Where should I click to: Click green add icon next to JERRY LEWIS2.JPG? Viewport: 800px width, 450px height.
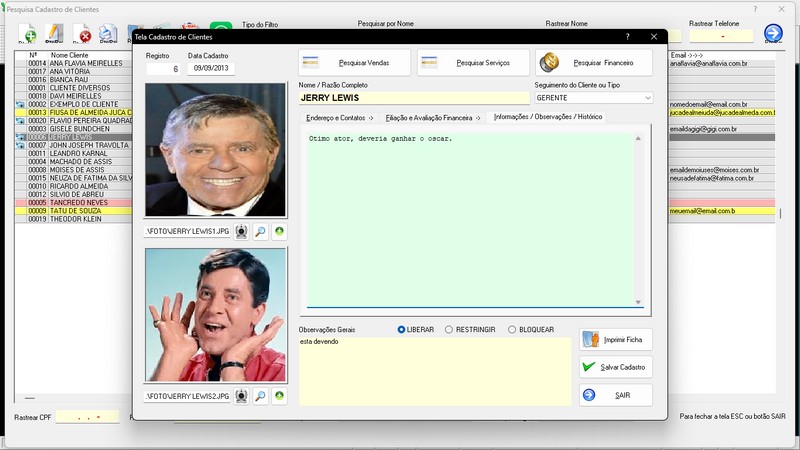point(279,396)
